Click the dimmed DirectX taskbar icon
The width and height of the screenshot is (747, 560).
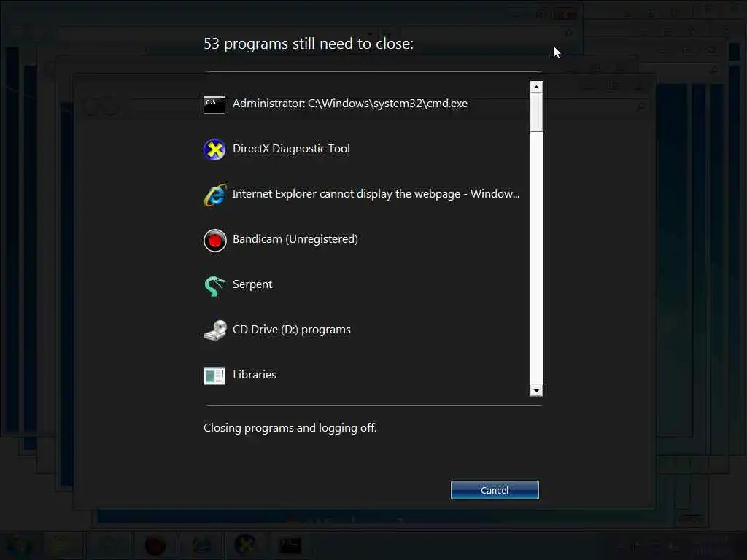pyautogui.click(x=245, y=545)
